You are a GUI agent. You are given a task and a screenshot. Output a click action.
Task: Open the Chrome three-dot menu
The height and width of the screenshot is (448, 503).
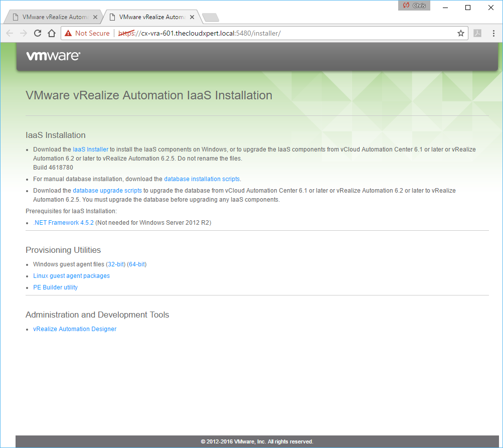(x=494, y=33)
